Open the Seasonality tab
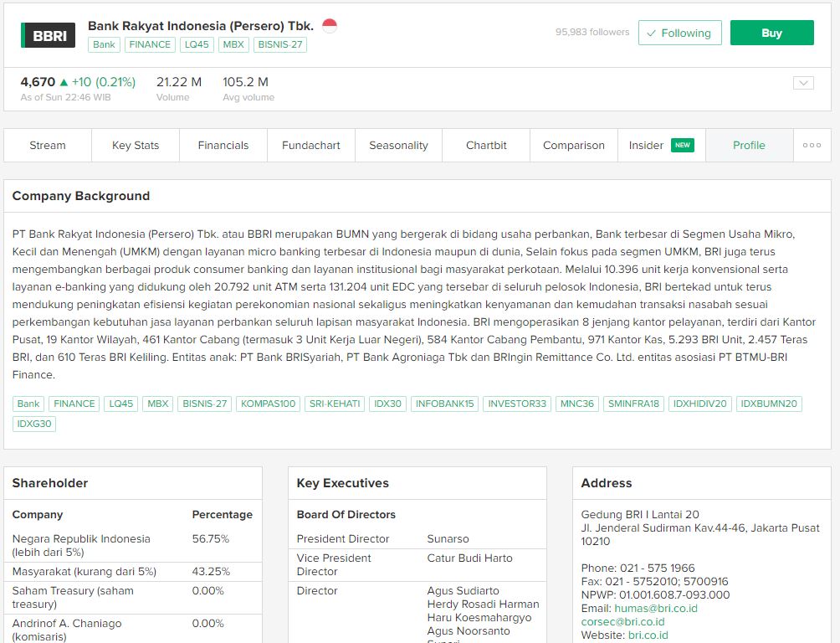This screenshot has width=840, height=643. click(x=398, y=146)
